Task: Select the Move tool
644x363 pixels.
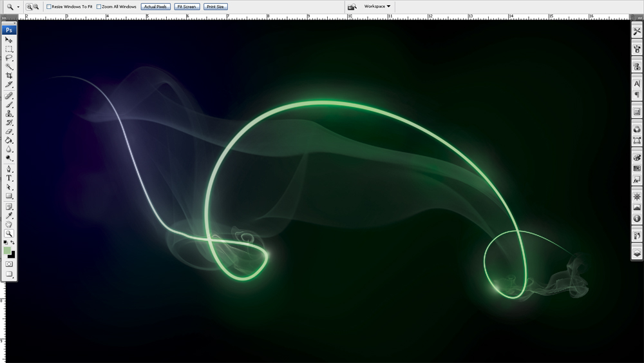Action: pyautogui.click(x=8, y=40)
